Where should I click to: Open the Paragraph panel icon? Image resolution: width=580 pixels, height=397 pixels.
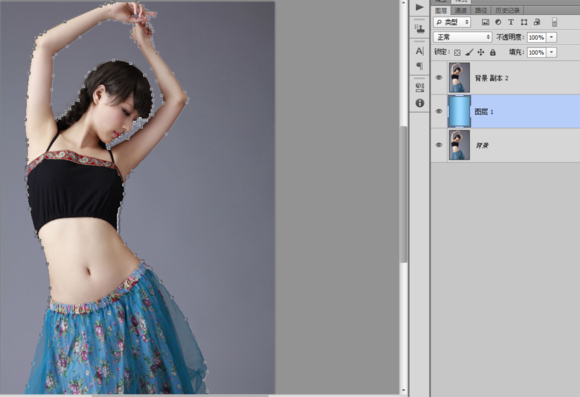[419, 66]
